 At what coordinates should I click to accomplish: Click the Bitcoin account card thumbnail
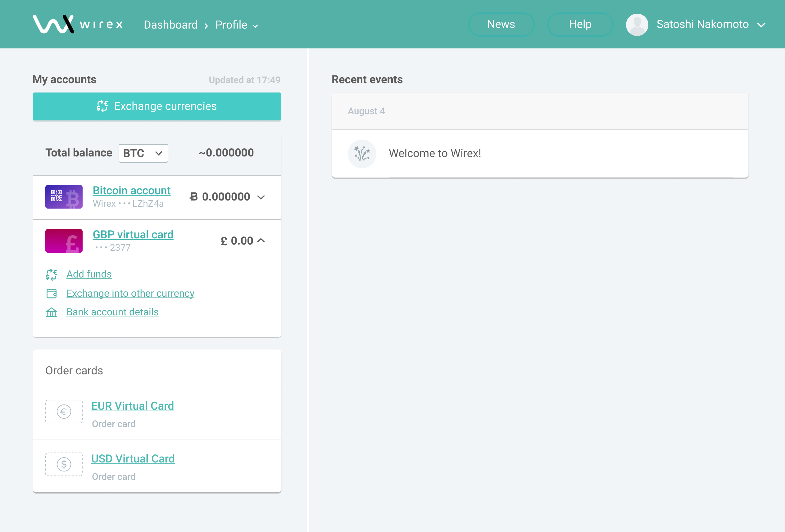64,197
